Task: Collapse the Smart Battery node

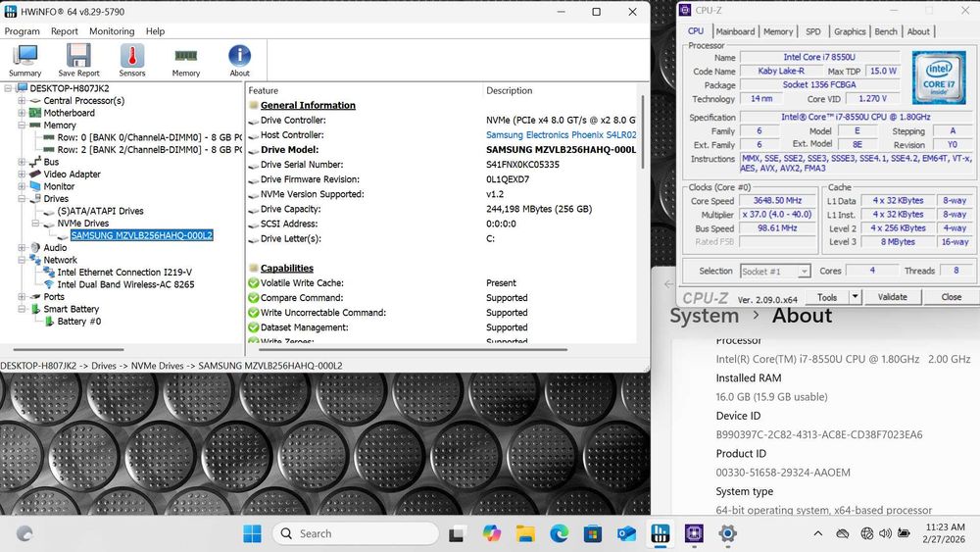Action: tap(22, 309)
